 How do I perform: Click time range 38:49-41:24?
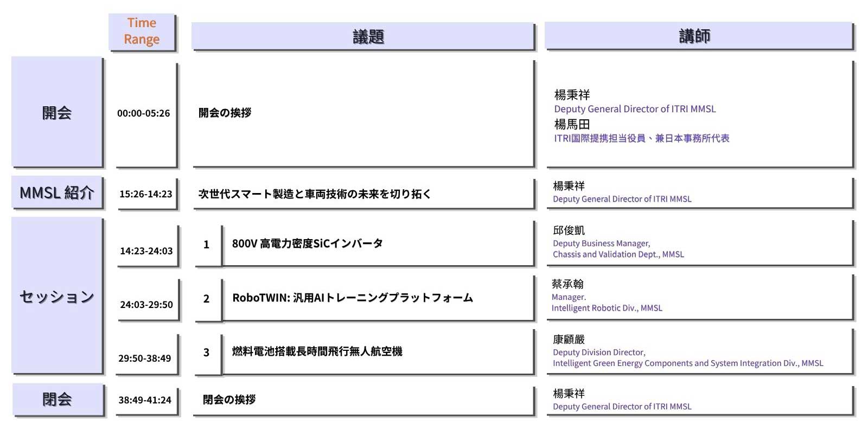point(144,400)
